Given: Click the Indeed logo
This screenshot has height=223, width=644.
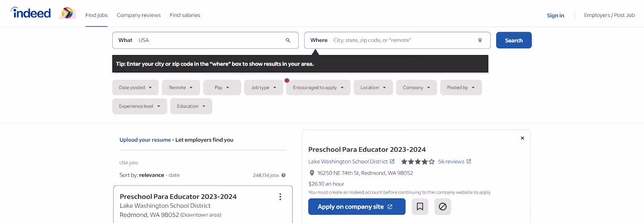Looking at the screenshot, I should (31, 13).
